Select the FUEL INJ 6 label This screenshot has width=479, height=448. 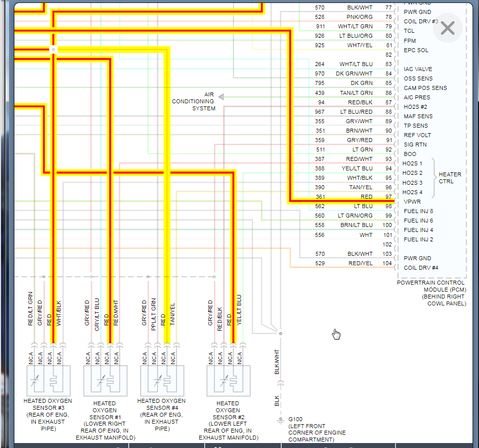[x=418, y=221]
